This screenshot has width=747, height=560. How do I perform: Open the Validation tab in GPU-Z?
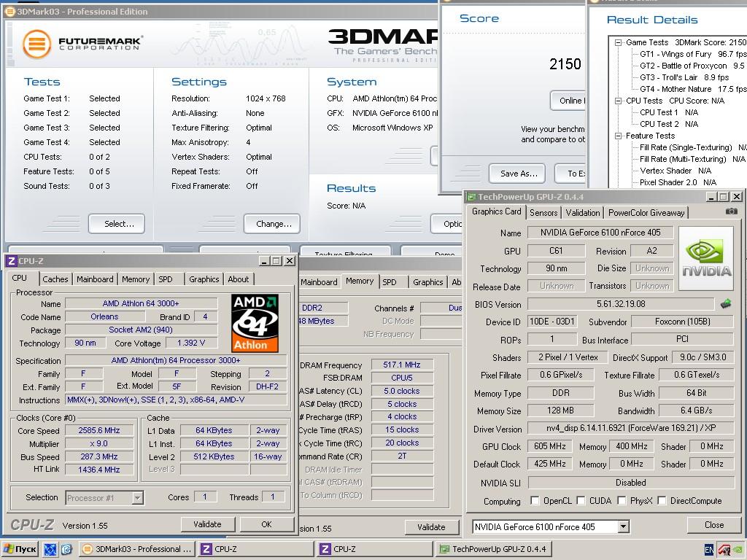tap(583, 212)
